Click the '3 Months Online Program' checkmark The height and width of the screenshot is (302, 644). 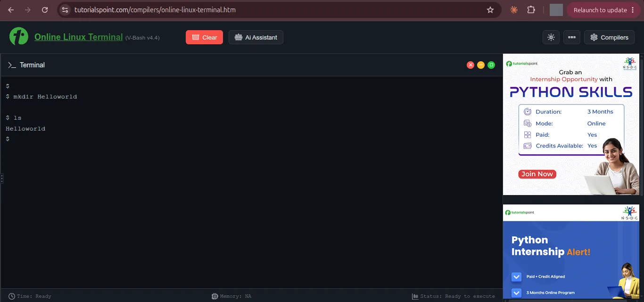click(516, 293)
